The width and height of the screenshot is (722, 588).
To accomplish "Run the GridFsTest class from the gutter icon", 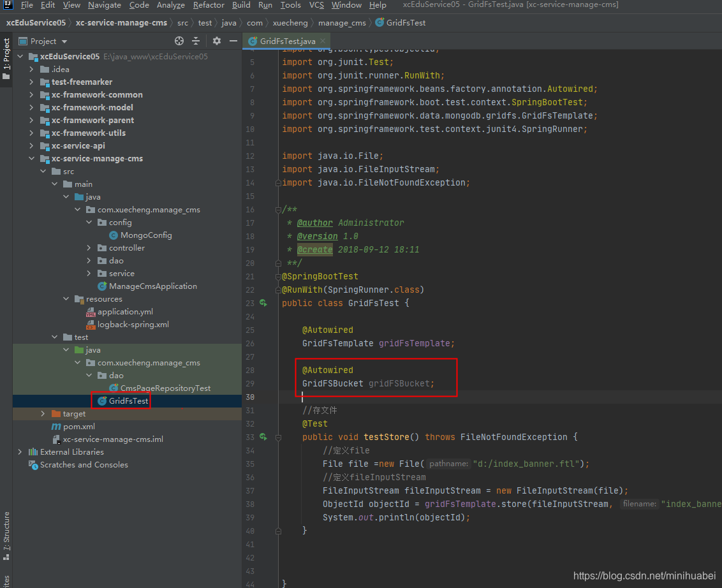I will 262,303.
